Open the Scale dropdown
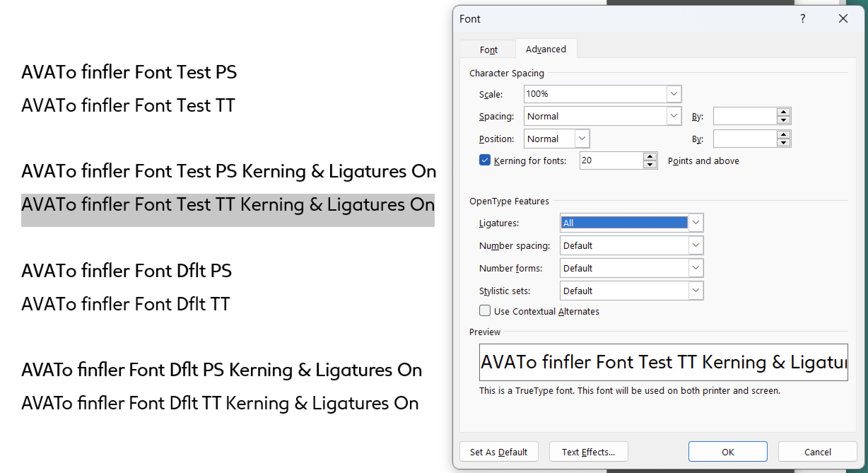868x473 pixels. [674, 94]
